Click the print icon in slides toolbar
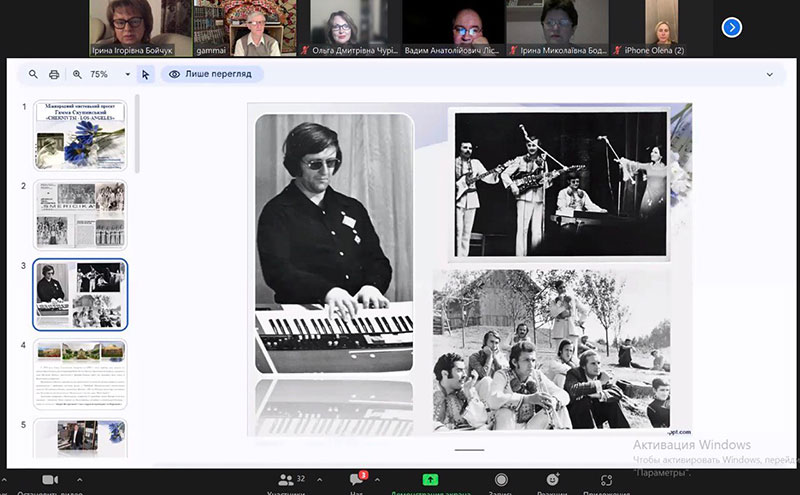 54,75
